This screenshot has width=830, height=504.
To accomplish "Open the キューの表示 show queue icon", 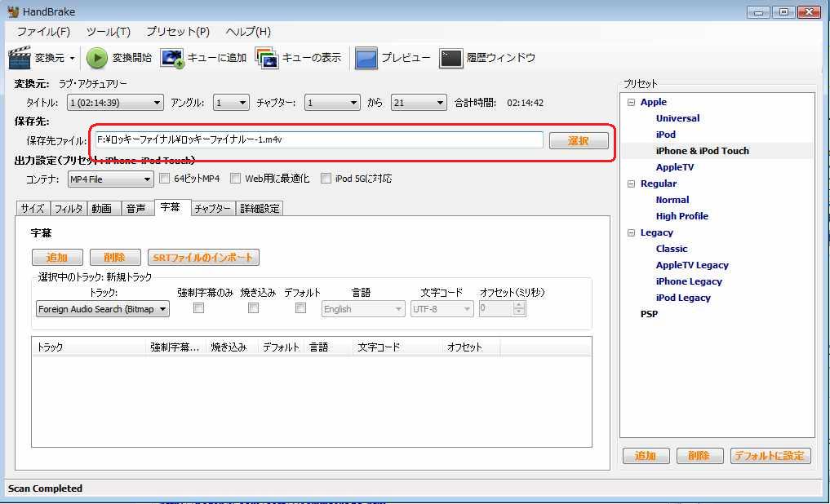I will 267,58.
